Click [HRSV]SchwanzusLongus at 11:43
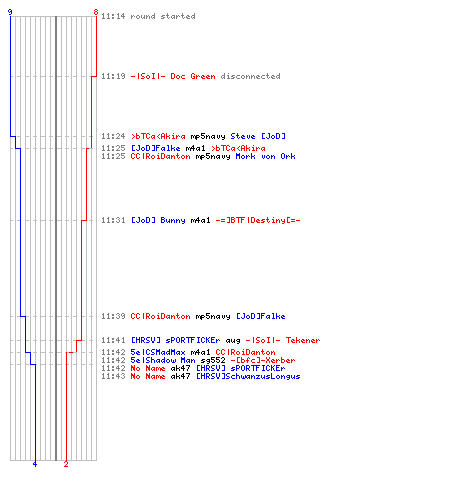 pos(248,376)
